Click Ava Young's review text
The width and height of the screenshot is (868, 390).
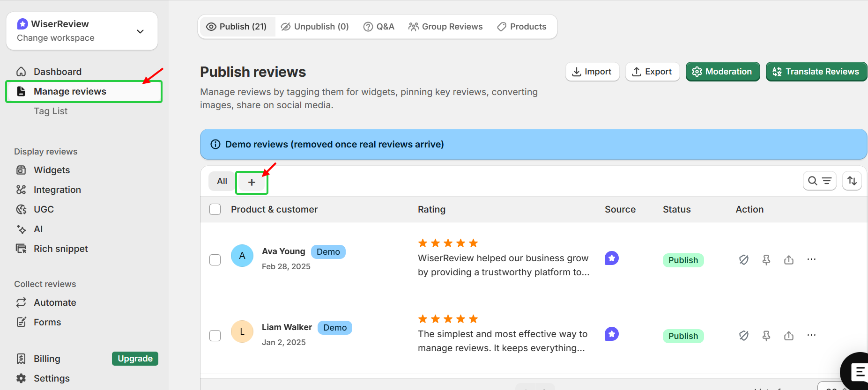[504, 265]
